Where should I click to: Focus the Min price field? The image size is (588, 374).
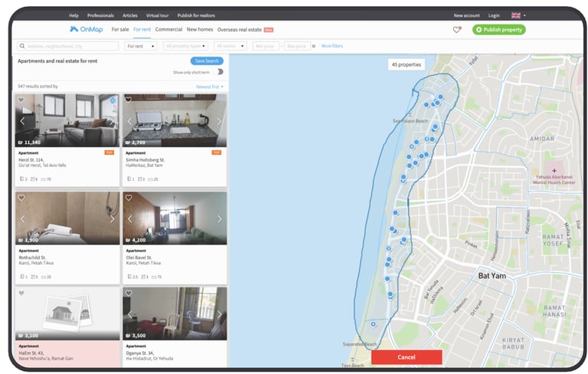(x=266, y=46)
